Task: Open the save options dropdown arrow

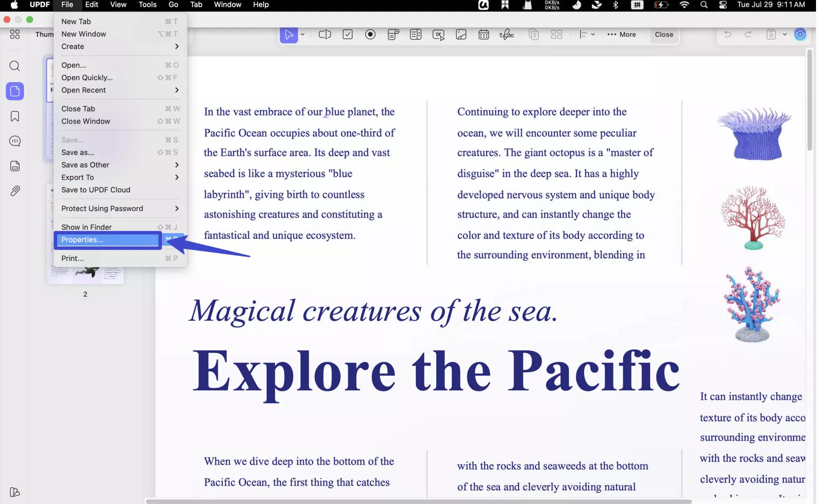Action: point(785,34)
